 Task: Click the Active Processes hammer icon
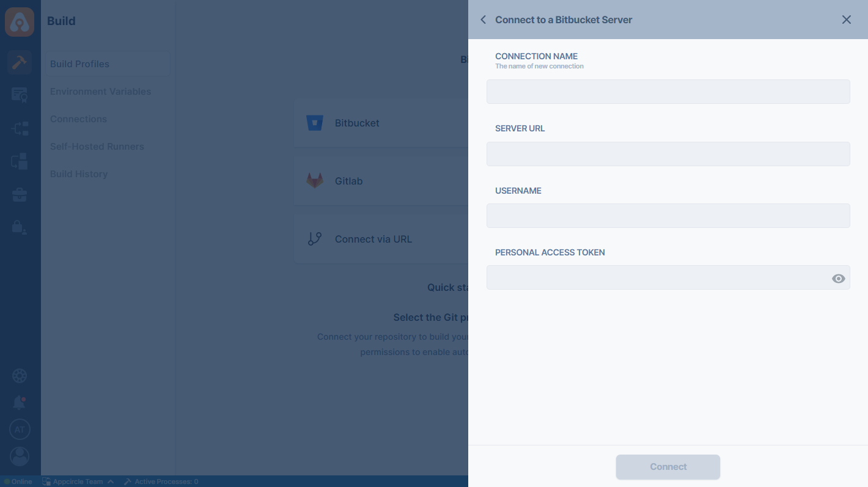[x=128, y=482]
